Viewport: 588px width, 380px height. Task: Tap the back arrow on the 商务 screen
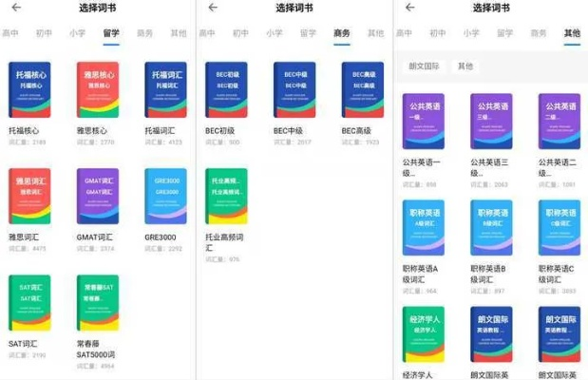tap(213, 8)
